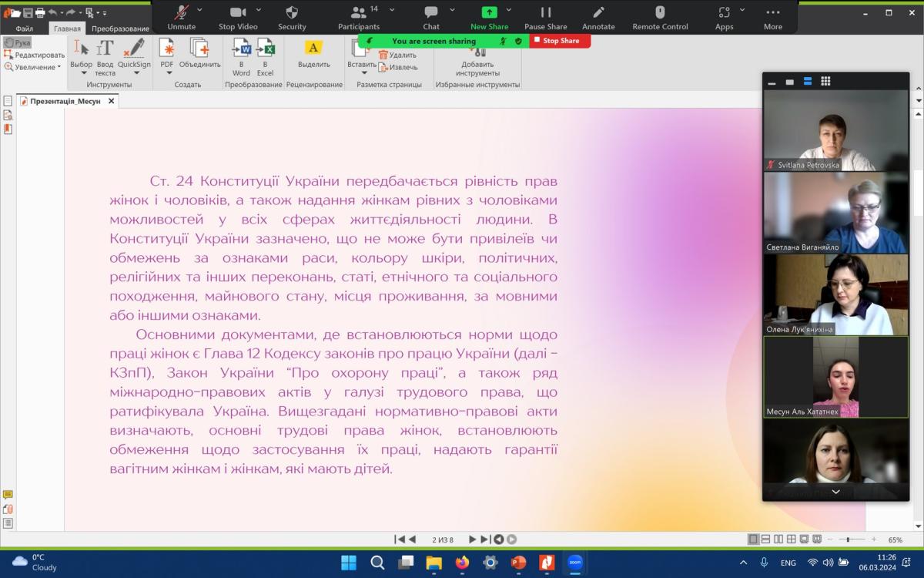The height and width of the screenshot is (578, 924).
Task: Expand the PDF create dropdown
Action: click(x=167, y=72)
